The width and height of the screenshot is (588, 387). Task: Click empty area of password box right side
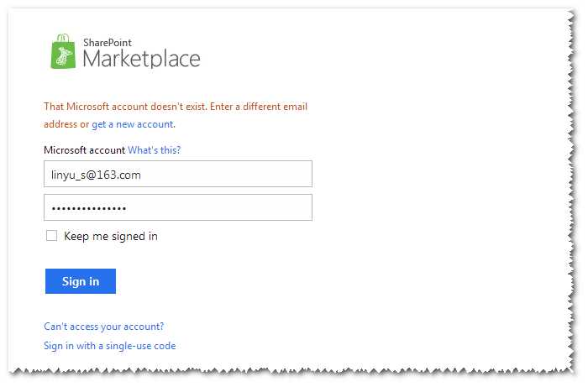pyautogui.click(x=225, y=207)
